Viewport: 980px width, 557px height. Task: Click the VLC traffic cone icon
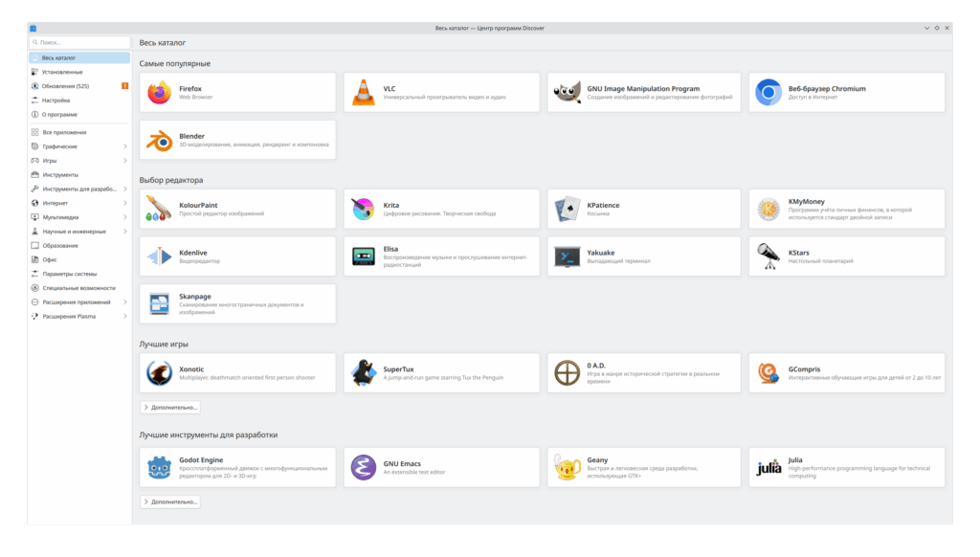[x=363, y=93]
